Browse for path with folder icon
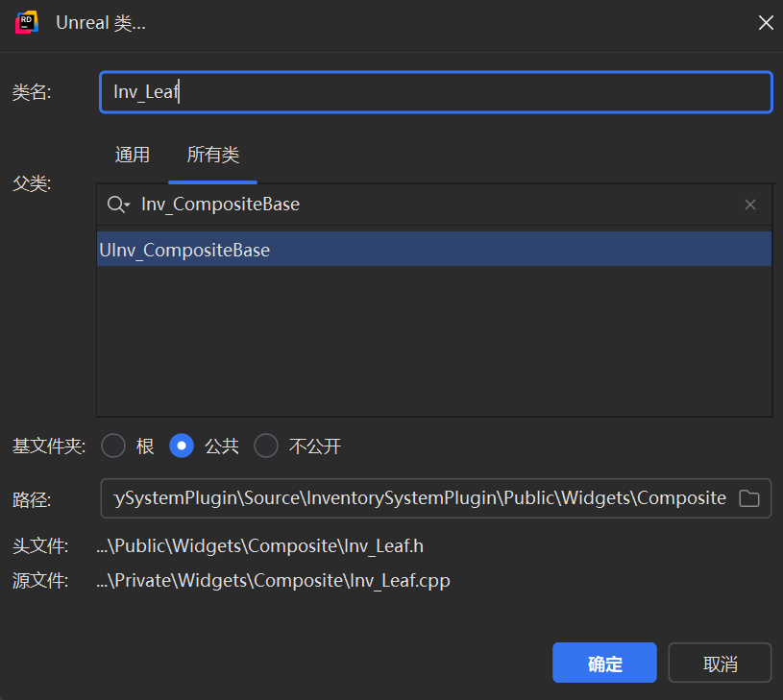 coord(749,498)
